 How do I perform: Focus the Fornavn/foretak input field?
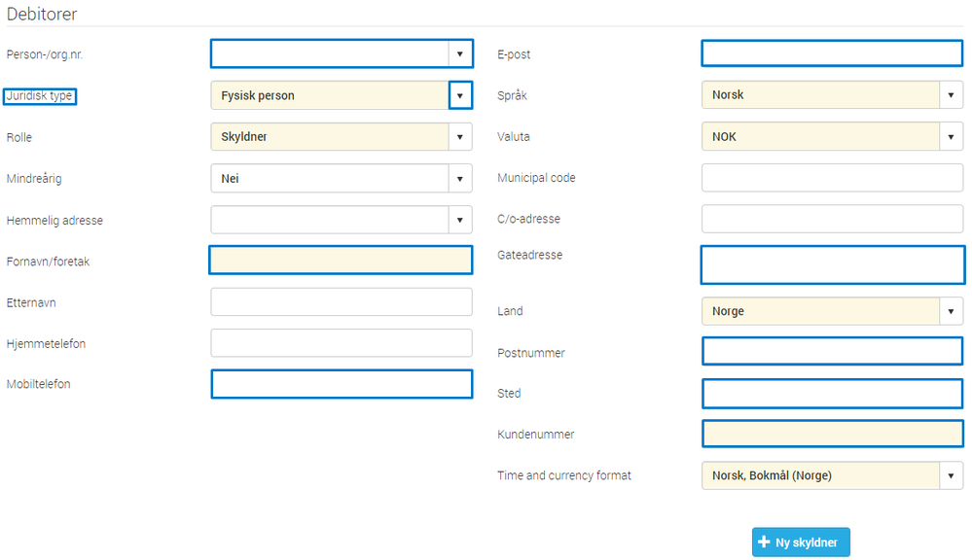341,261
